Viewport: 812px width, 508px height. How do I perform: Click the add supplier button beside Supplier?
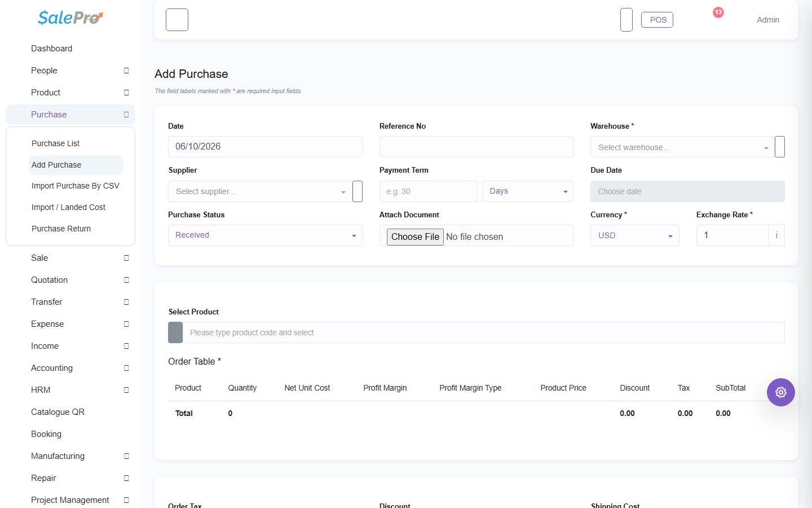(358, 191)
